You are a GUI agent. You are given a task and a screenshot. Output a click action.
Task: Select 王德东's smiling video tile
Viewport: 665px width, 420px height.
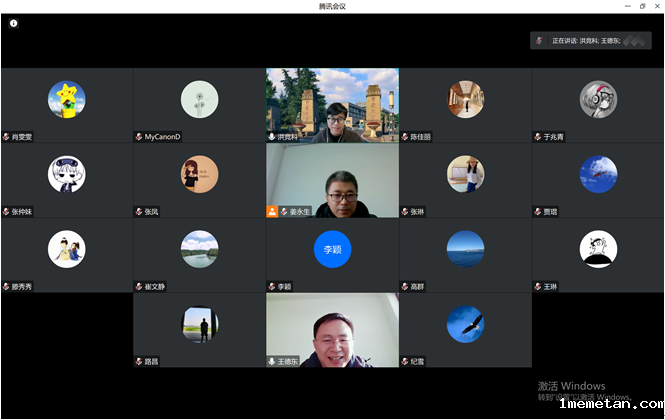pyautogui.click(x=332, y=327)
